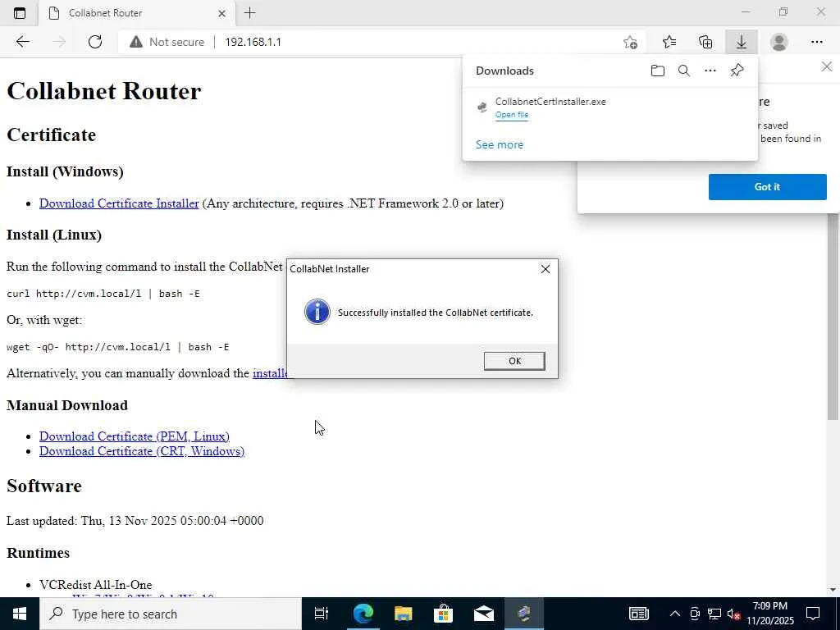The height and width of the screenshot is (630, 840).
Task: Open Mail app from taskbar
Action: click(484, 614)
